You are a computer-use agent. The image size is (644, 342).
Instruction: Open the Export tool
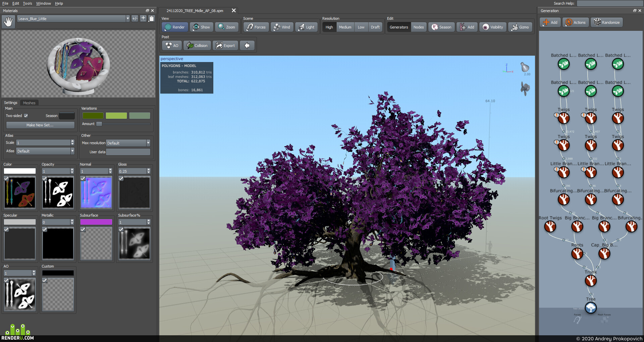[x=225, y=46]
